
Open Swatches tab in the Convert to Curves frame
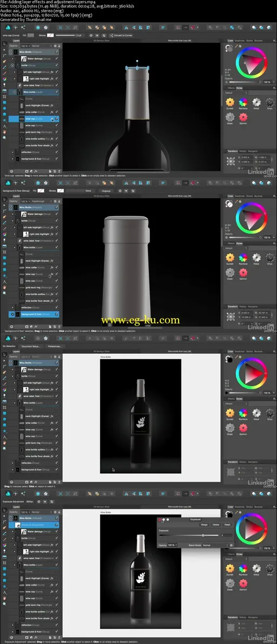point(240,41)
